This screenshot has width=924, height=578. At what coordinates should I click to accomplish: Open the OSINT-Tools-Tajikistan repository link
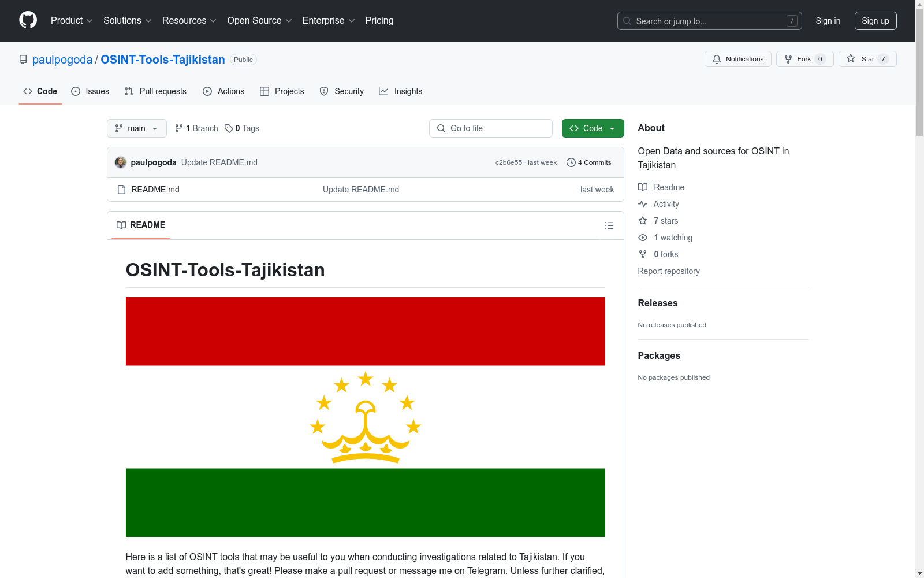(163, 60)
